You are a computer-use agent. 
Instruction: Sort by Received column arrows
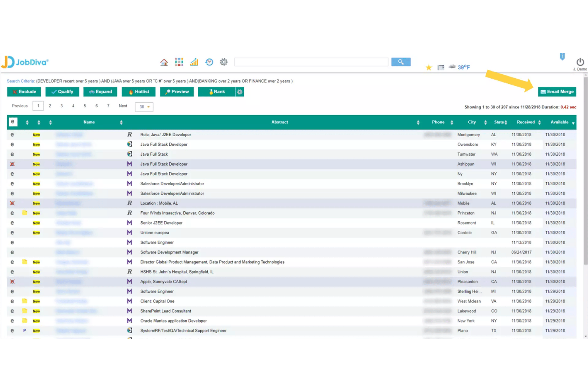(540, 122)
